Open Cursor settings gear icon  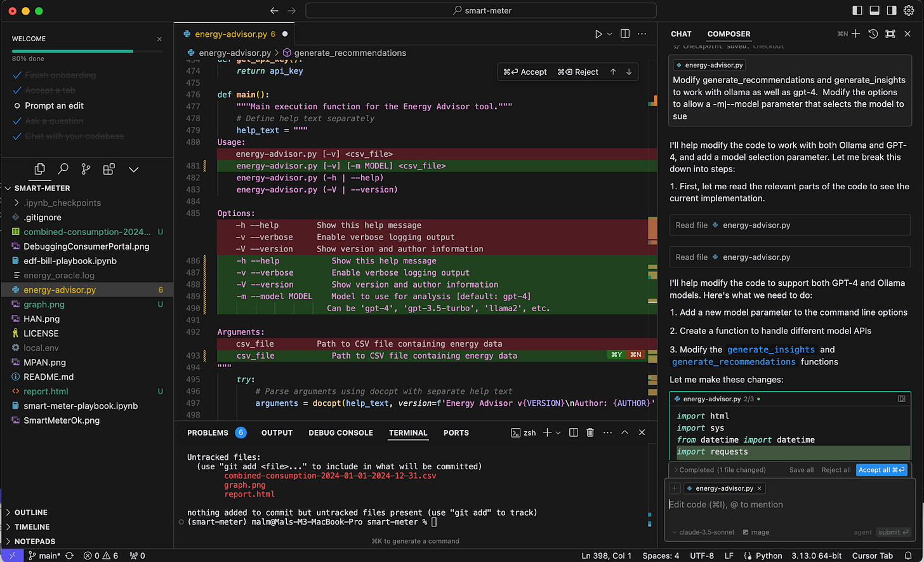coord(909,11)
